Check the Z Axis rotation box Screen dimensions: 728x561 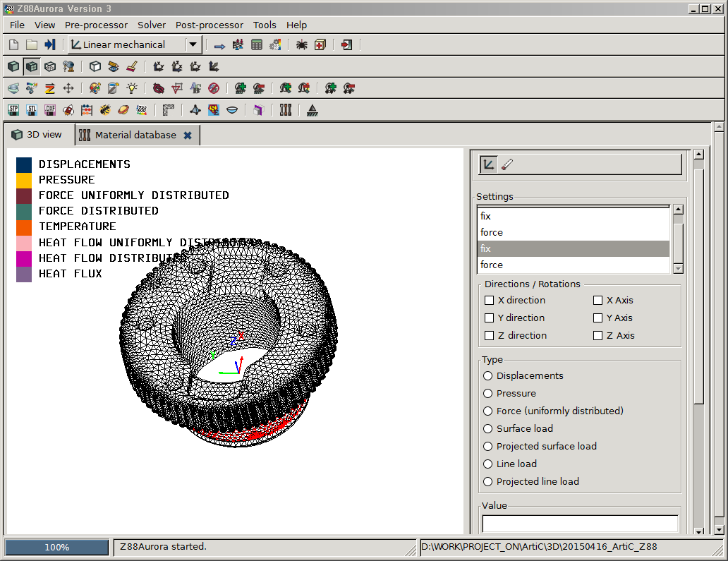pos(597,335)
